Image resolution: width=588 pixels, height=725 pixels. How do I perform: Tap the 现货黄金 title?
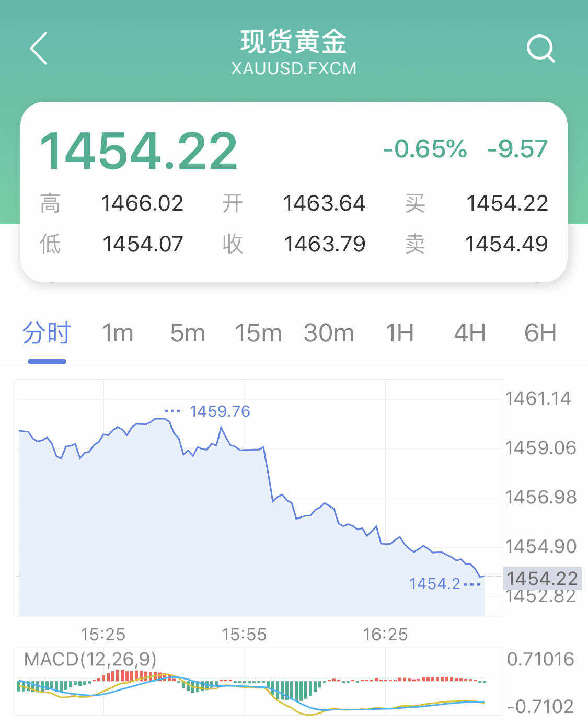click(294, 42)
